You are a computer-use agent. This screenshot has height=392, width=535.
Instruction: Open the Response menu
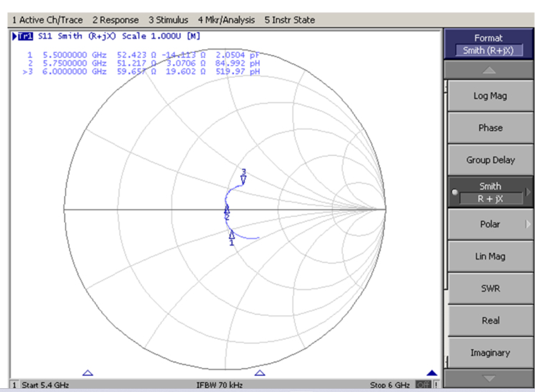pos(116,20)
